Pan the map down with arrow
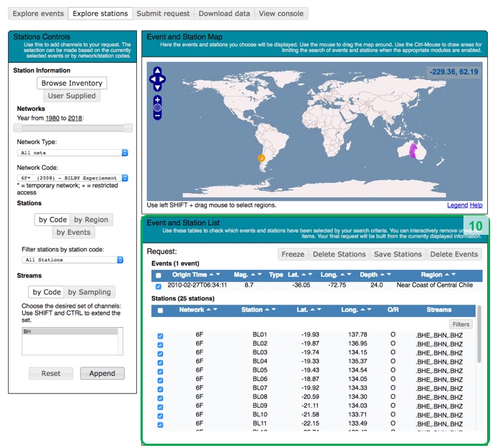This screenshot has height=448, width=493. pos(158,87)
